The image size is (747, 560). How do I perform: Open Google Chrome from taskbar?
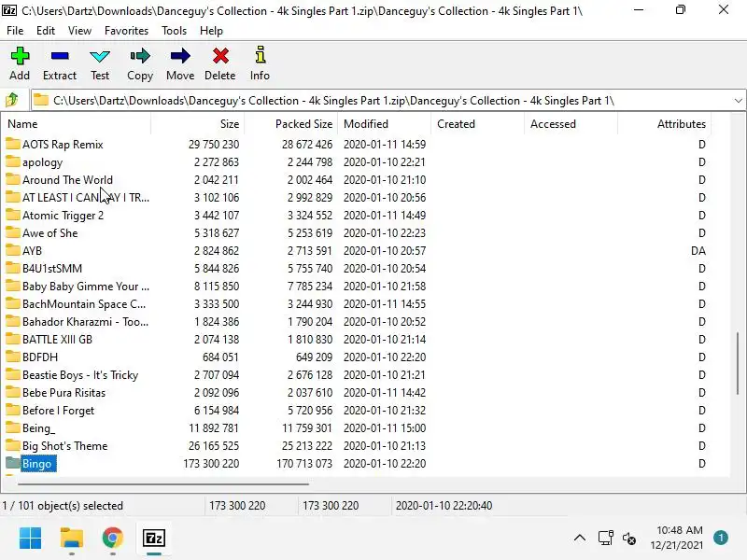point(112,539)
